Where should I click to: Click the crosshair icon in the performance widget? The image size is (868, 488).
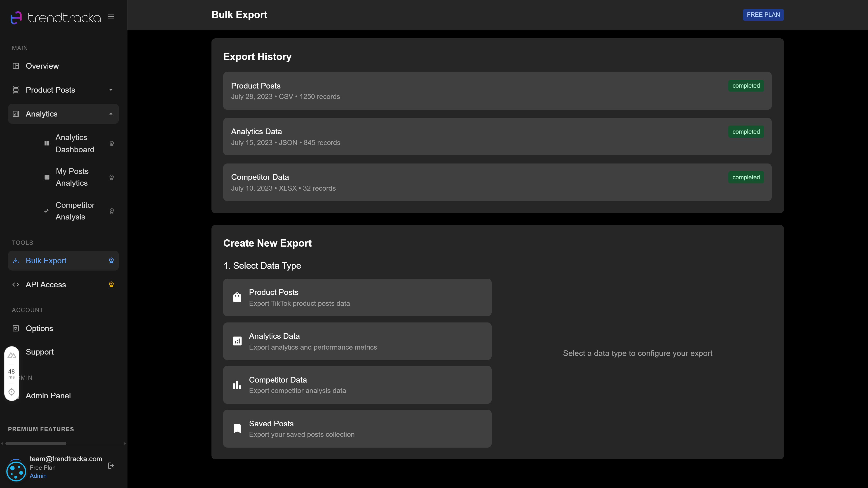click(12, 392)
